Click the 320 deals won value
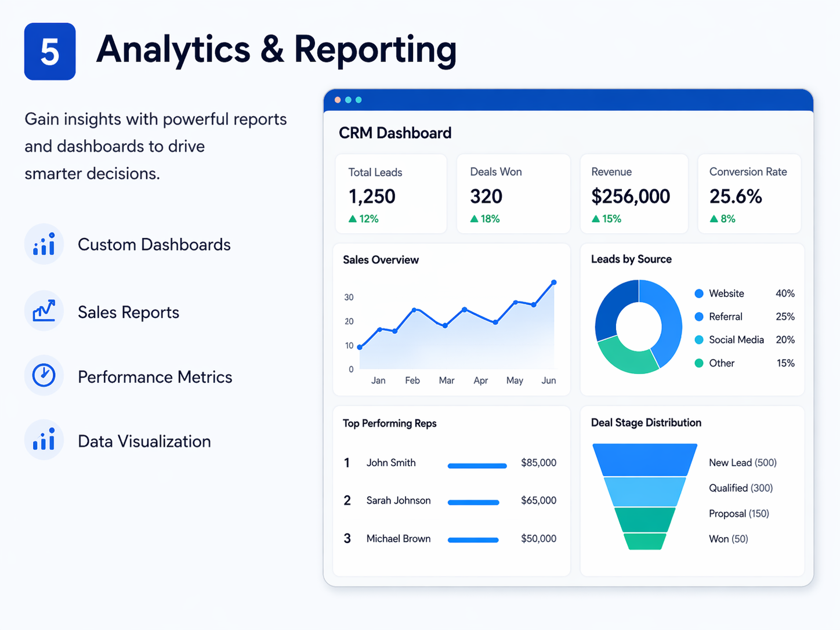 [486, 197]
